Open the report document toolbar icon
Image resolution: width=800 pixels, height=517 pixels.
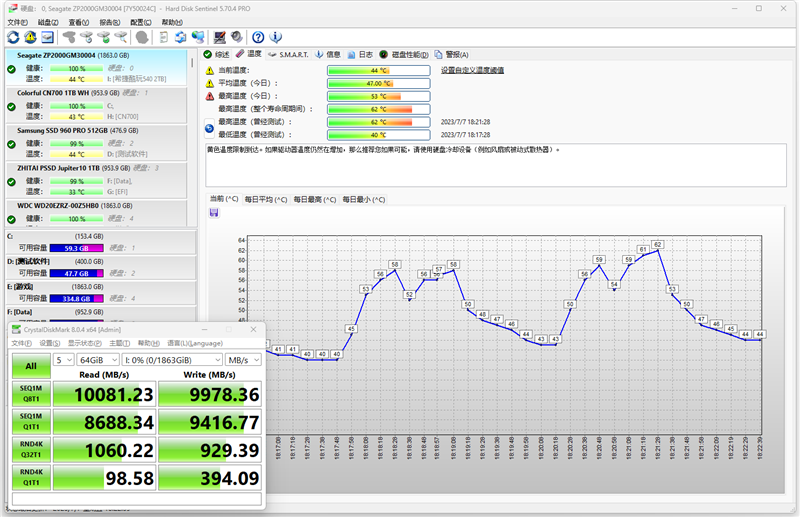(164, 37)
